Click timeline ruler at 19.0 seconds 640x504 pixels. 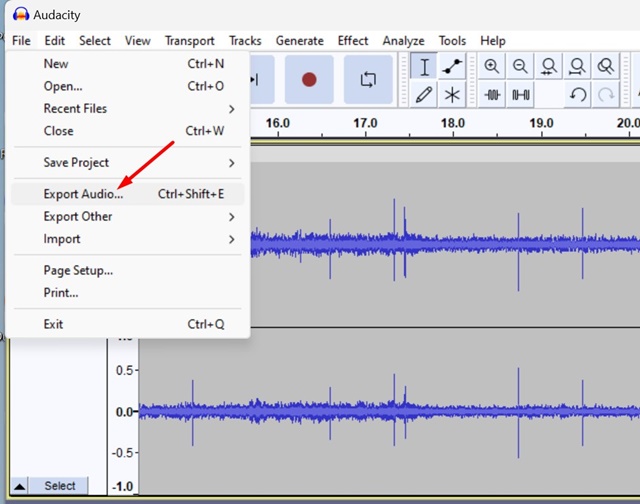[541, 123]
